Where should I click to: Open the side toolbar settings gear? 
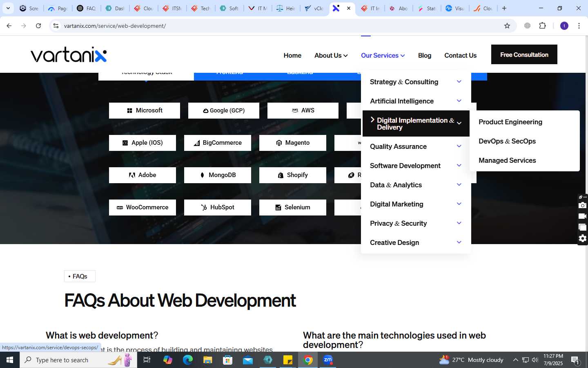[x=583, y=238]
